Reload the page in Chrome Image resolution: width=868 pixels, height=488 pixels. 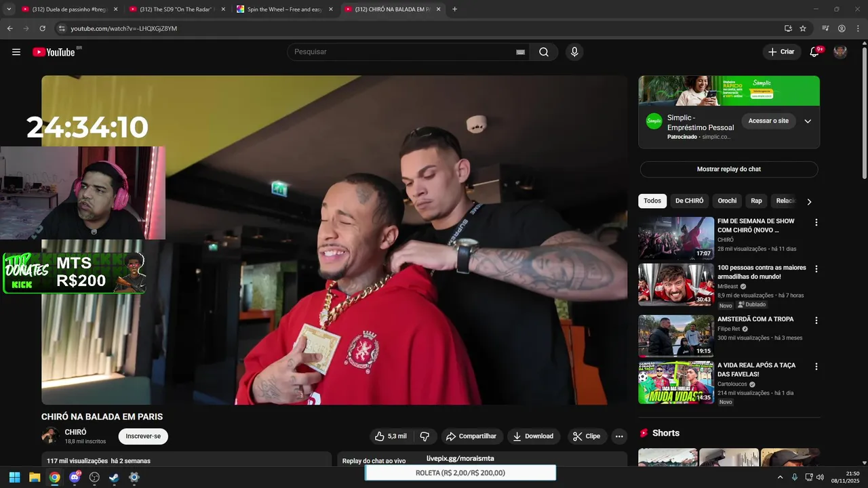(x=42, y=28)
